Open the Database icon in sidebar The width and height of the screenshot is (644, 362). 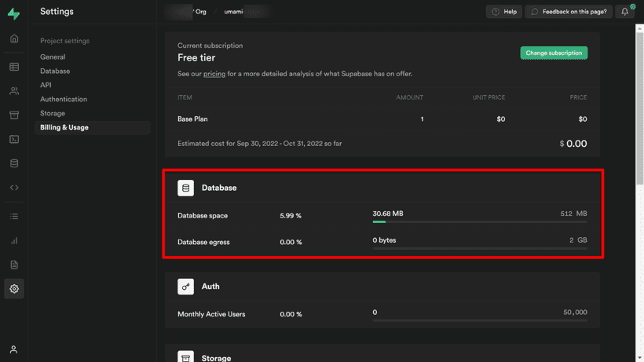click(14, 163)
